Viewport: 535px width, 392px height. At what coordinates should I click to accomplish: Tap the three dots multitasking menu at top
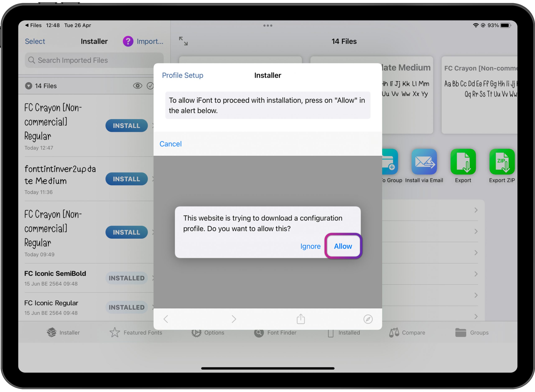tap(268, 25)
